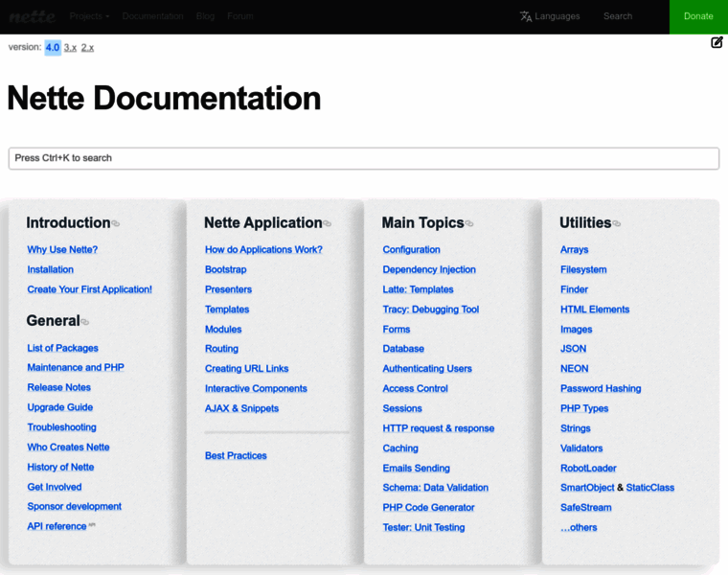Open Schema: Data Validation
The image size is (728, 575).
click(x=436, y=488)
